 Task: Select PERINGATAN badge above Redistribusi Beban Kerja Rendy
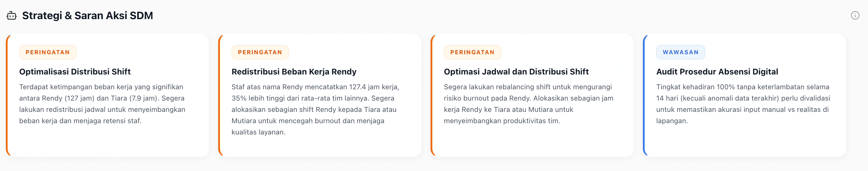260,52
